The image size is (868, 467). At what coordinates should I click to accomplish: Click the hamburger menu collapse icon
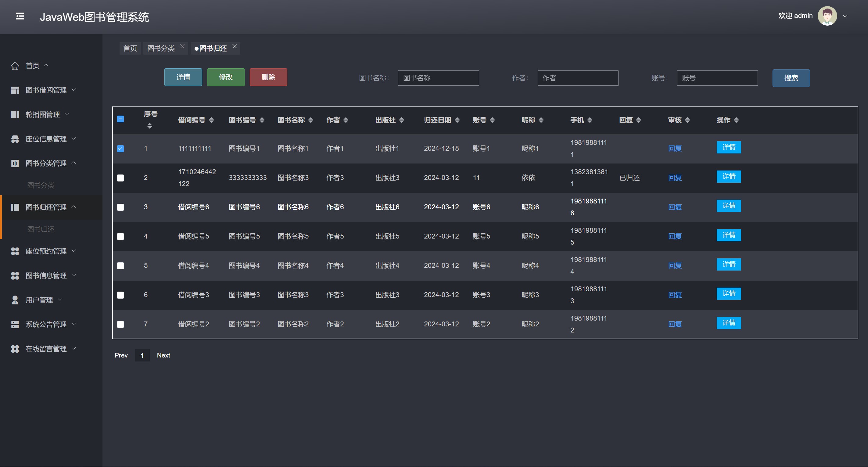pyautogui.click(x=20, y=16)
